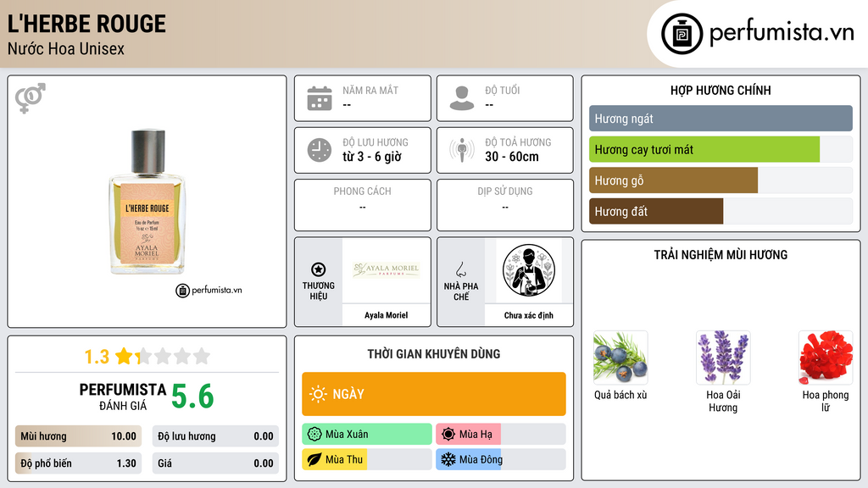Click the unisex gender symbol icon
The image size is (868, 488).
click(31, 98)
